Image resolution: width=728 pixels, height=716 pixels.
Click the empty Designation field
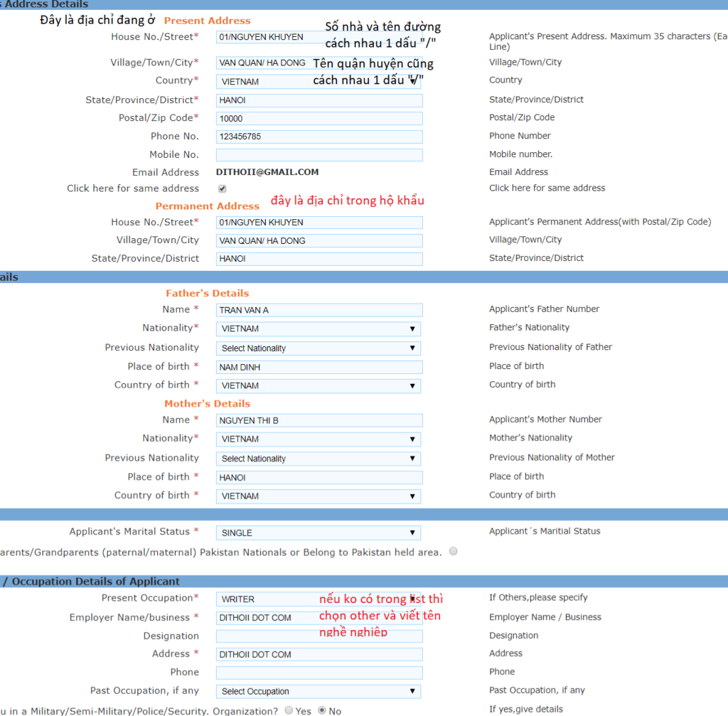[x=319, y=636]
